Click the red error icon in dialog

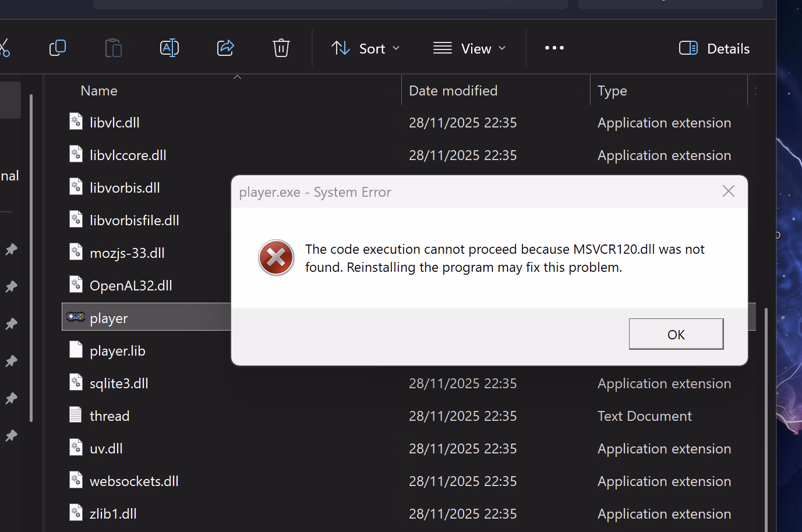(276, 257)
